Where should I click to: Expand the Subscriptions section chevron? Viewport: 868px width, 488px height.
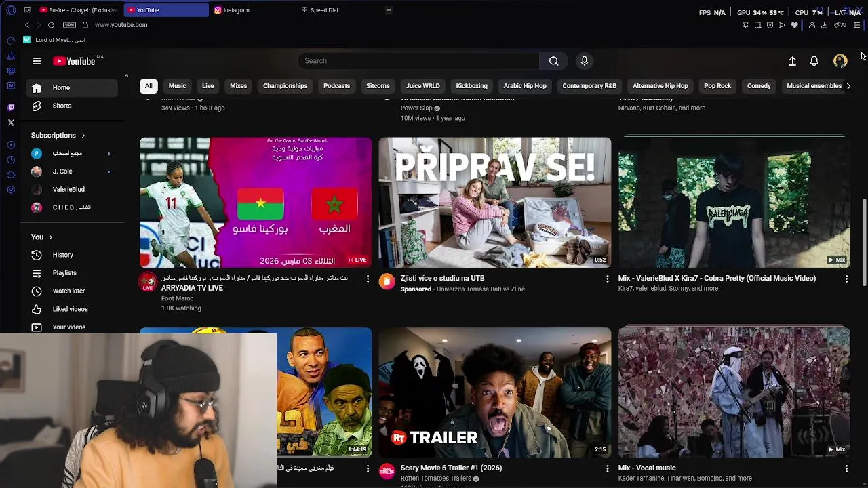click(x=83, y=136)
